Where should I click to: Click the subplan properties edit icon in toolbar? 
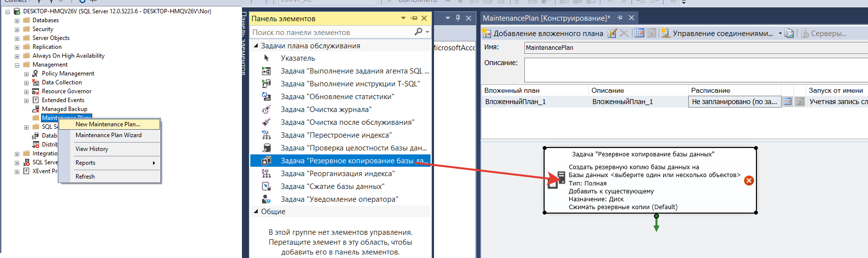pyautogui.click(x=612, y=33)
